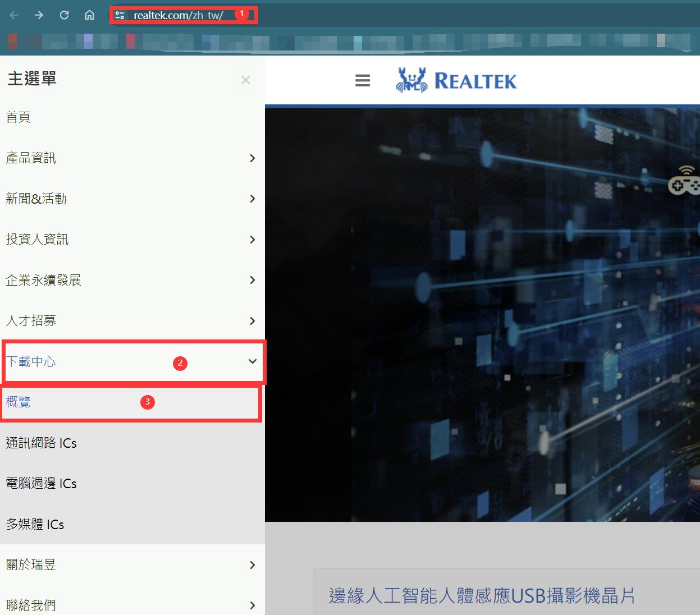Click the Realtek crab logo
The width and height of the screenshot is (700, 615).
pos(411,79)
